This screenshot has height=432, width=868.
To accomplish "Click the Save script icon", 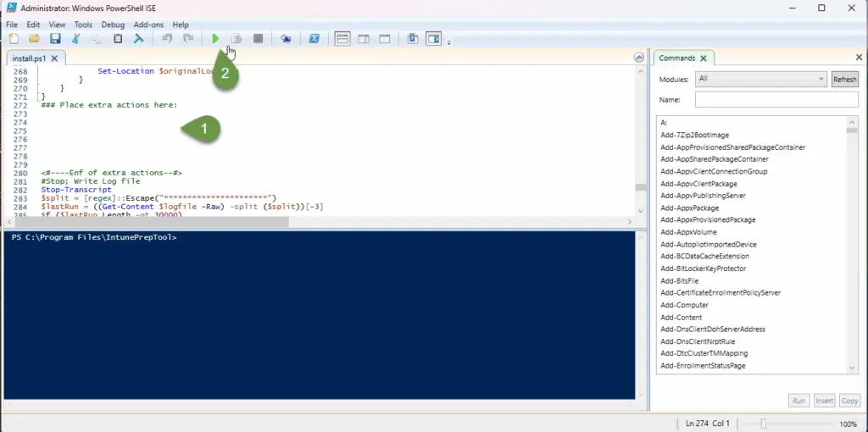I will pyautogui.click(x=55, y=39).
